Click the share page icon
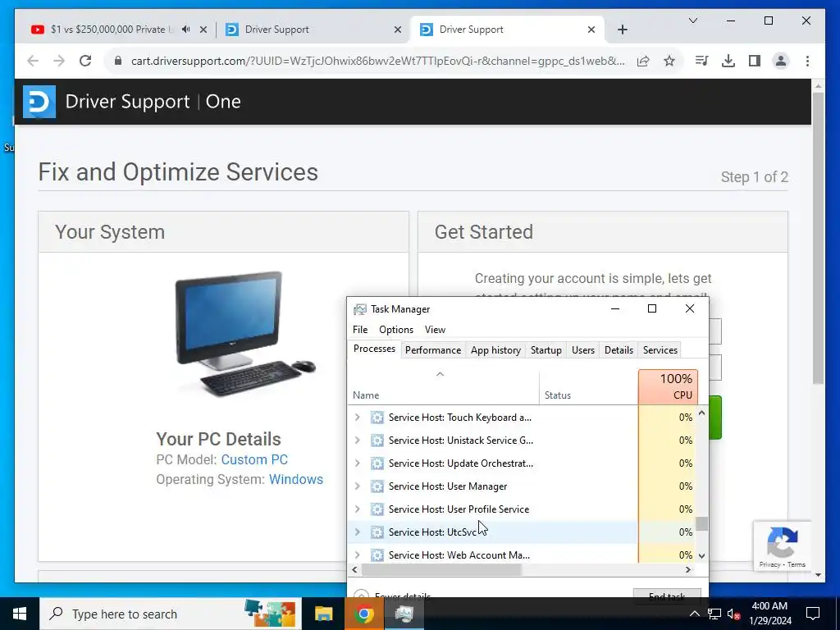 (643, 61)
